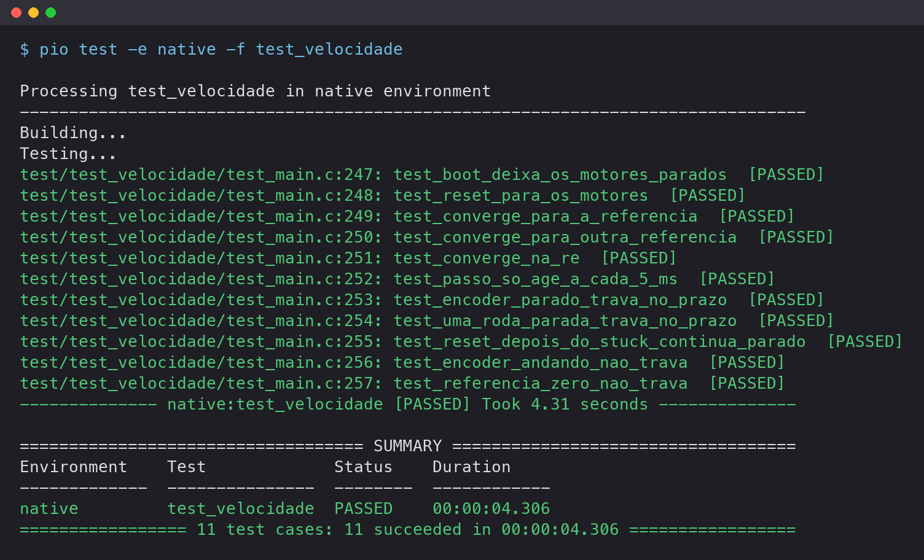Screen dimensions: 924x560
Task: Click test name 'test_encoder_parado_trava_no_prazo'
Action: click(x=560, y=300)
